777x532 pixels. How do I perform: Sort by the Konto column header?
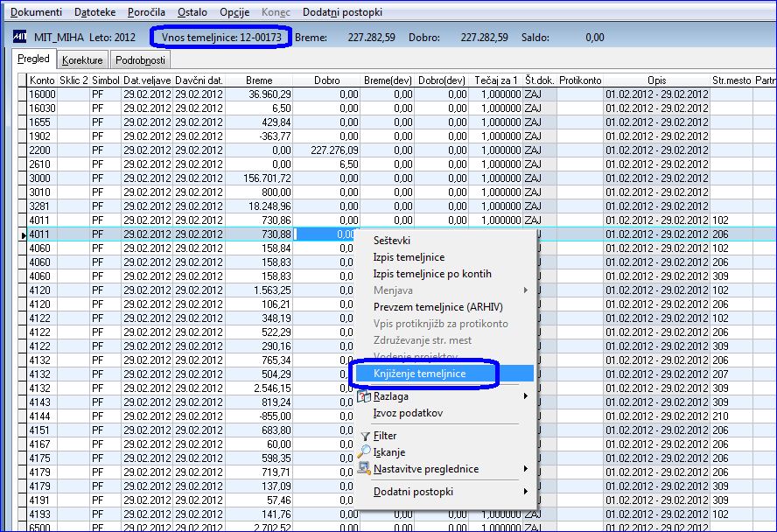[x=42, y=80]
